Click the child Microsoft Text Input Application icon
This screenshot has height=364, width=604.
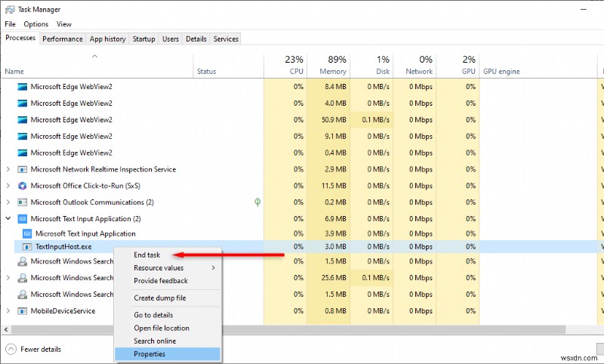pos(27,233)
